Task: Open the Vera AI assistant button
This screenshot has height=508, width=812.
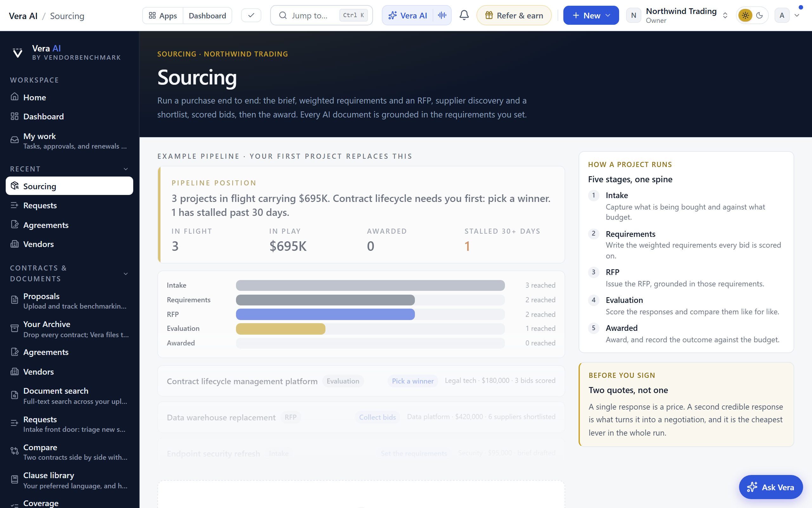Action: click(x=407, y=16)
